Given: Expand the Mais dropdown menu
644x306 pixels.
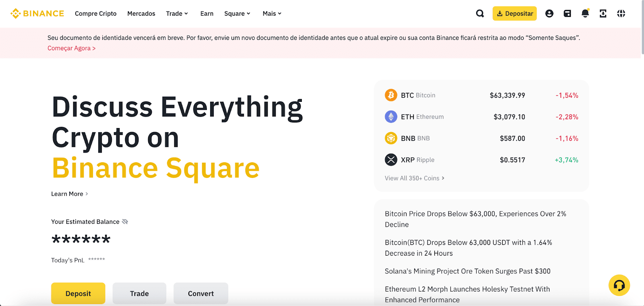Looking at the screenshot, I should tap(272, 13).
